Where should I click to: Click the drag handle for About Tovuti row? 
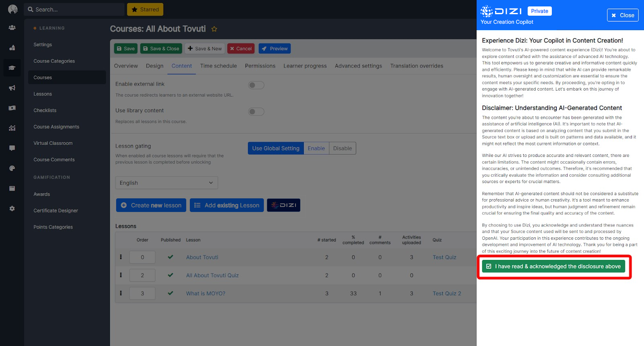pos(121,257)
